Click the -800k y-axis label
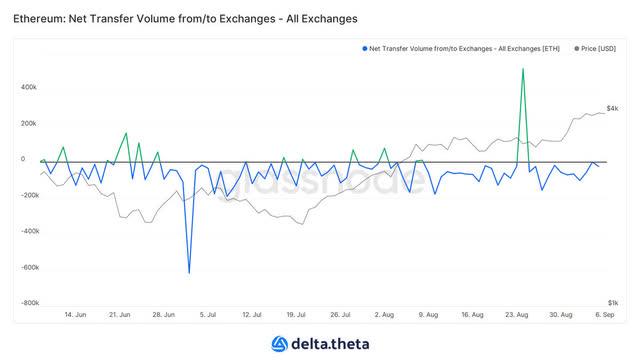 [x=30, y=303]
